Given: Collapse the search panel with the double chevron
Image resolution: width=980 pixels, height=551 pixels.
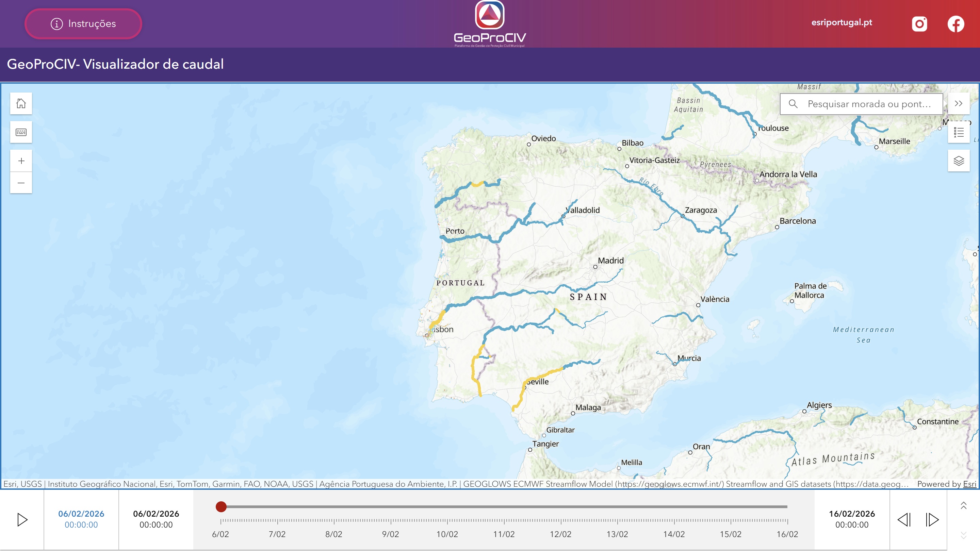Looking at the screenshot, I should pyautogui.click(x=959, y=103).
